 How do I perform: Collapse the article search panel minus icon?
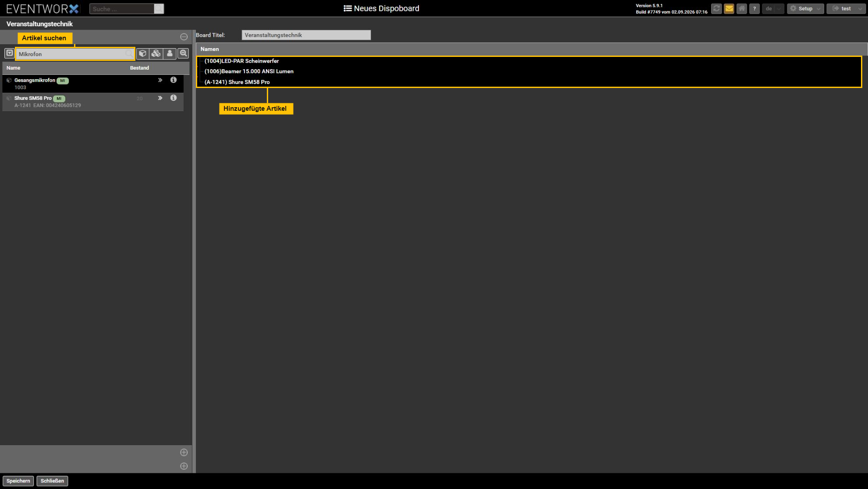click(x=184, y=37)
